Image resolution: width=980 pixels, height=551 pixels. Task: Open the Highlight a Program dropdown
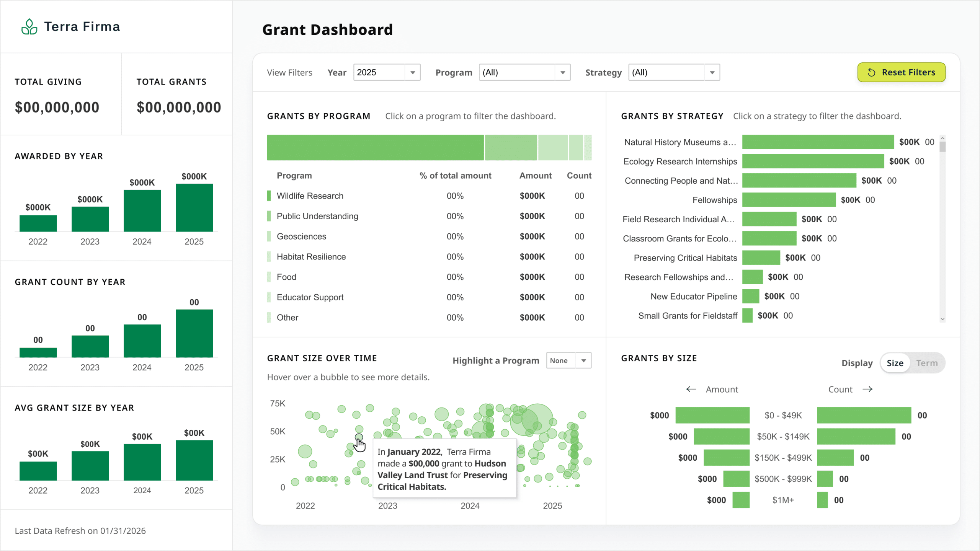pos(568,360)
